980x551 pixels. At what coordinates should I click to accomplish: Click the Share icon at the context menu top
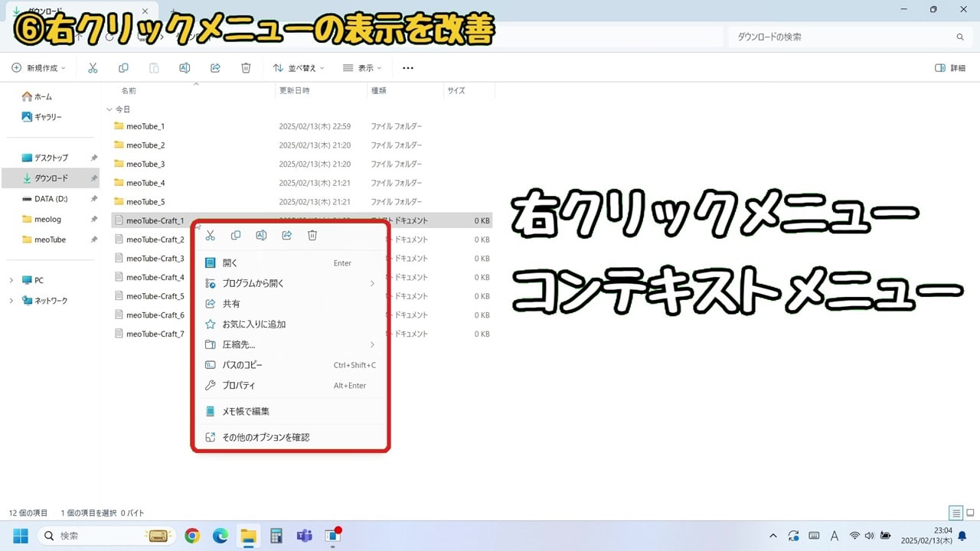pos(287,236)
